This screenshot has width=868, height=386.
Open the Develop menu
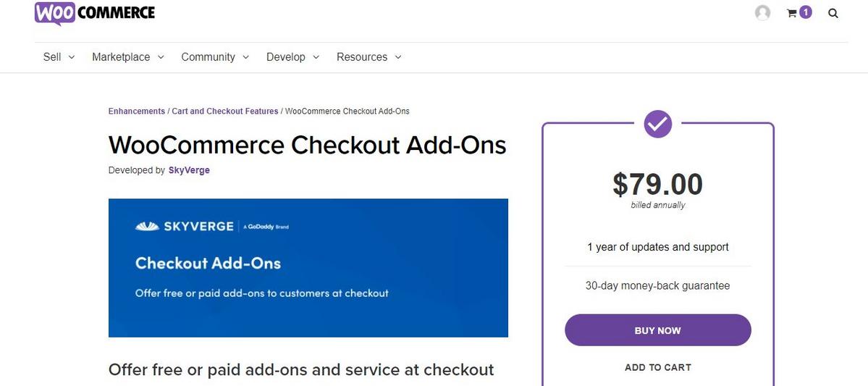coord(293,57)
